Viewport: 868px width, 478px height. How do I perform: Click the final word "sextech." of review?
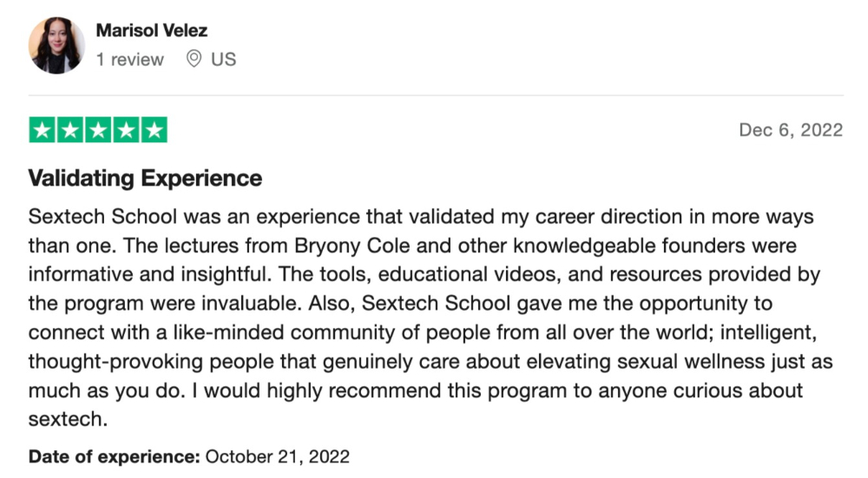(x=68, y=419)
